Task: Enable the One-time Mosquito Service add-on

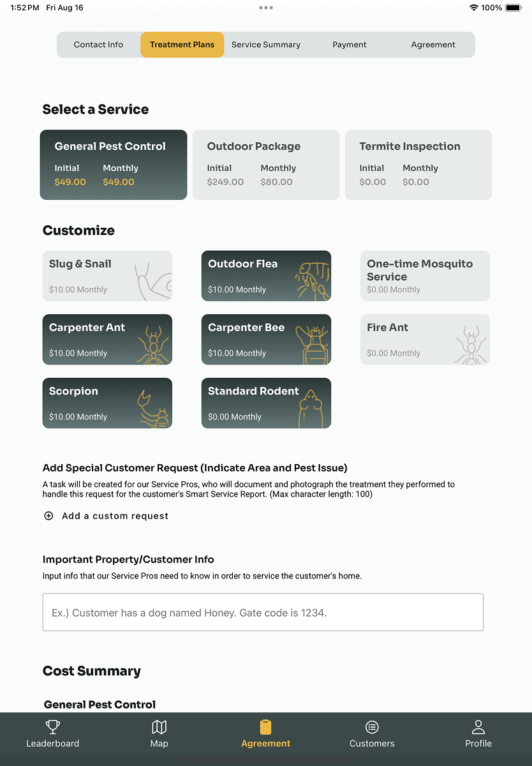Action: pyautogui.click(x=425, y=276)
